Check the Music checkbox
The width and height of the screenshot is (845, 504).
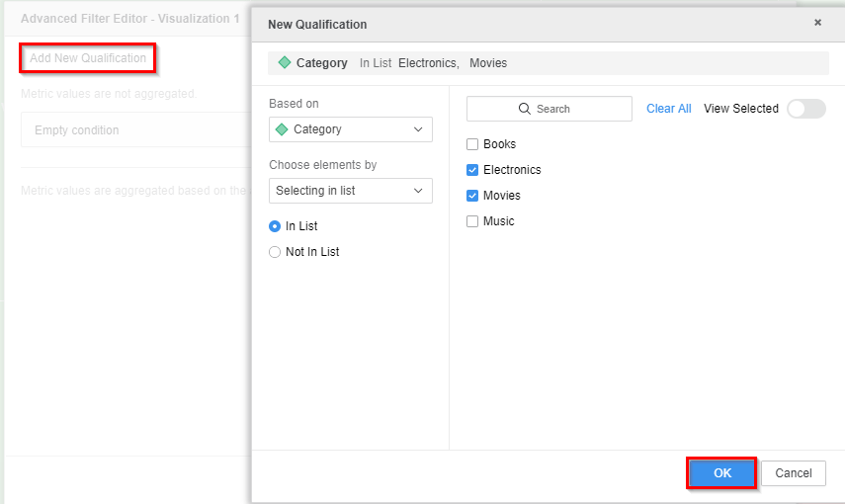[x=472, y=221]
